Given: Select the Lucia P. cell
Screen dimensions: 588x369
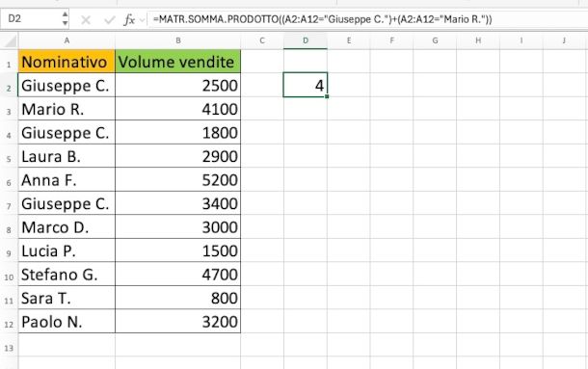Looking at the screenshot, I should [x=67, y=250].
